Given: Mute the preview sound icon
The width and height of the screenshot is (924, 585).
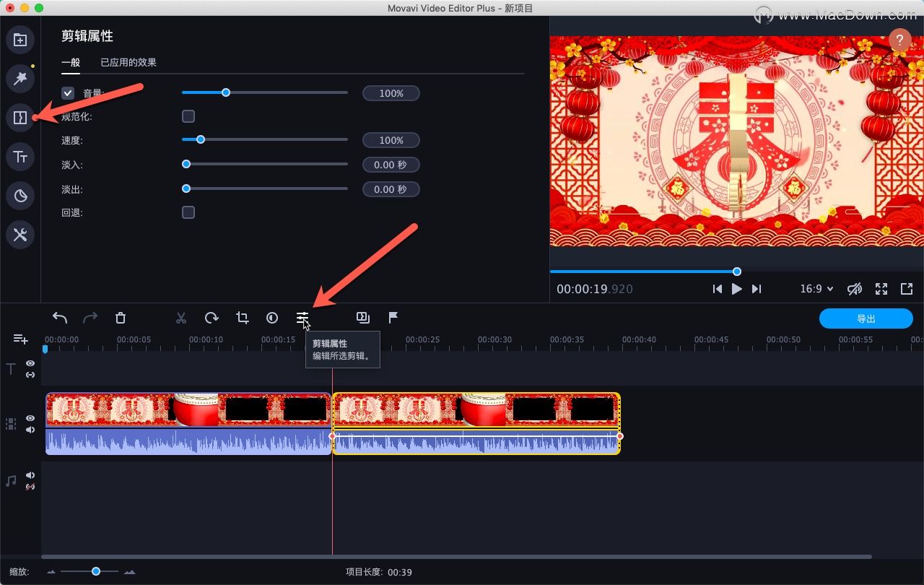Looking at the screenshot, I should (x=855, y=289).
